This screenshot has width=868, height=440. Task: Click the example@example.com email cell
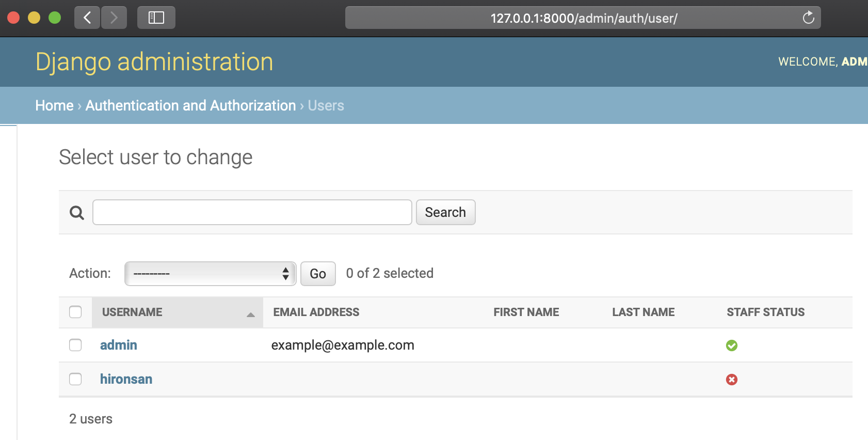click(343, 345)
